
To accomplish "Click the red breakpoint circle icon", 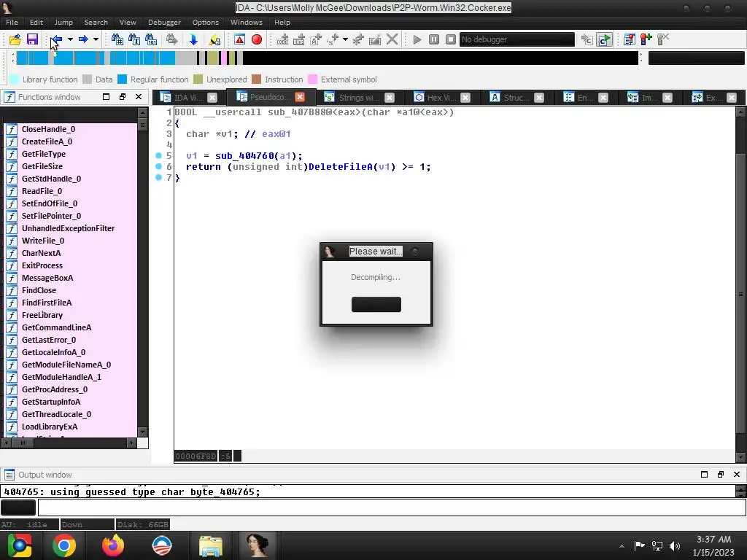I will (x=256, y=39).
